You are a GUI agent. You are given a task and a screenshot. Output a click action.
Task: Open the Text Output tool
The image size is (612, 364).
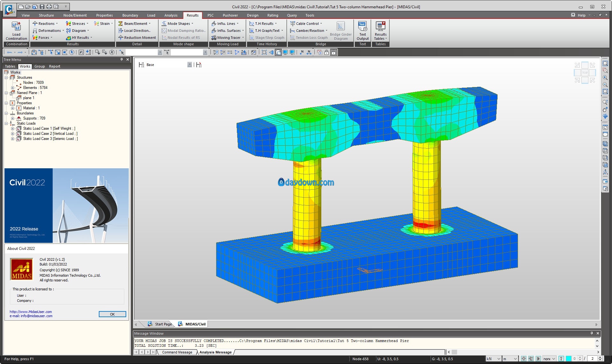pos(362,31)
